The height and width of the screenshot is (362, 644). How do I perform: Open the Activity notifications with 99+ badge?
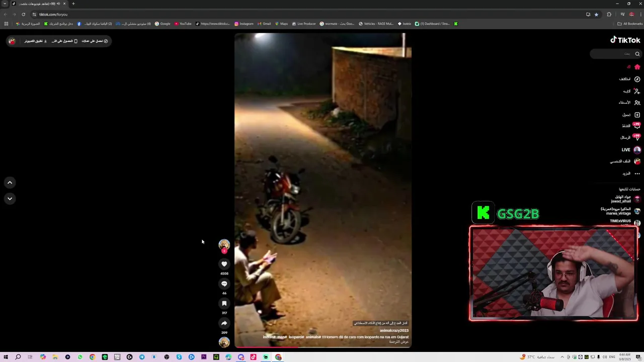[631, 126]
